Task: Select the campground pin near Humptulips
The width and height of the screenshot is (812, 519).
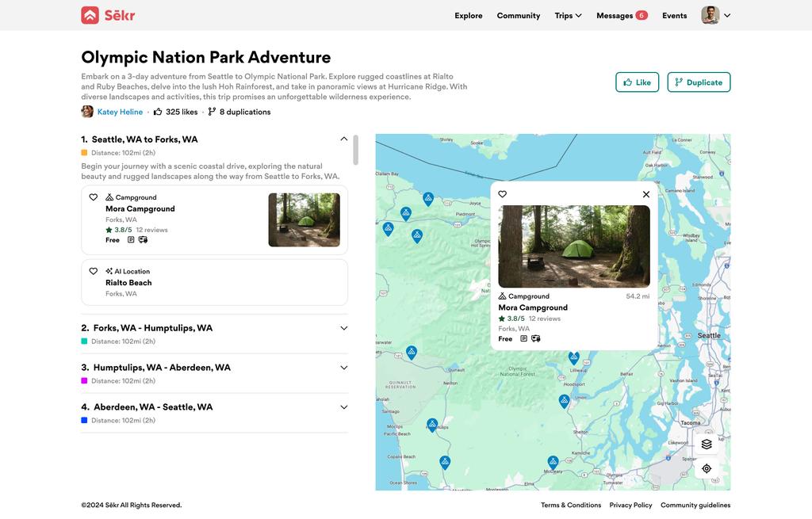Action: pyautogui.click(x=432, y=426)
